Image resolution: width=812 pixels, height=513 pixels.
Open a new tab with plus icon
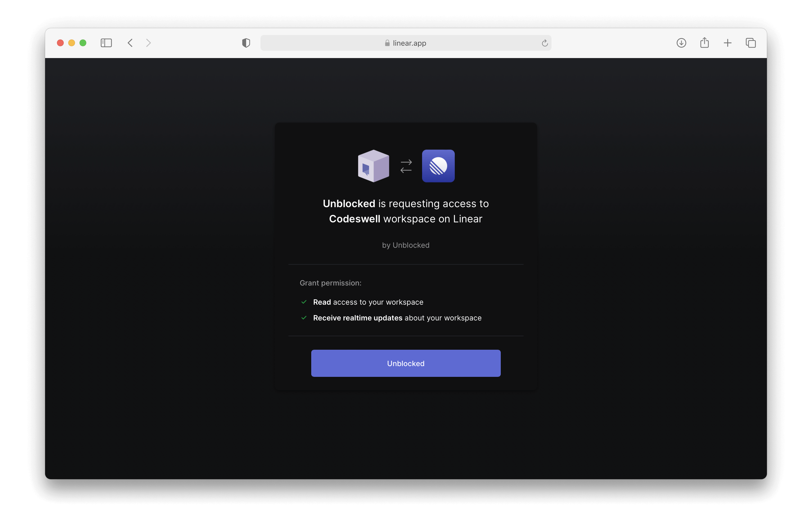pyautogui.click(x=727, y=43)
